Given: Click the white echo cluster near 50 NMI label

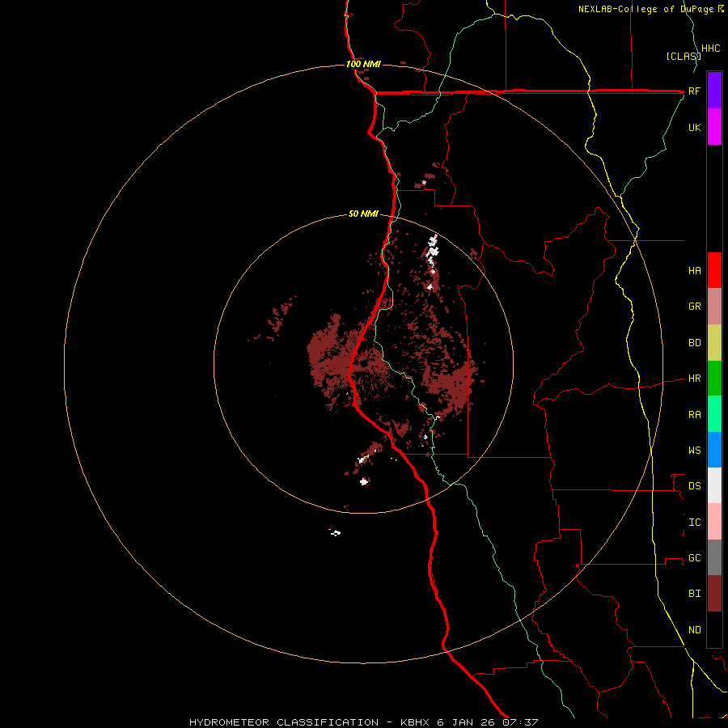Looking at the screenshot, I should 432,252.
